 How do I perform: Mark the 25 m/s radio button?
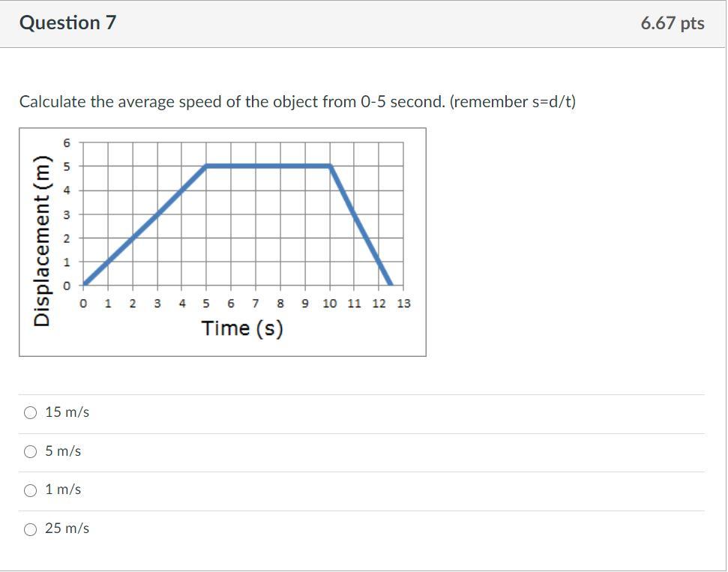click(x=30, y=529)
